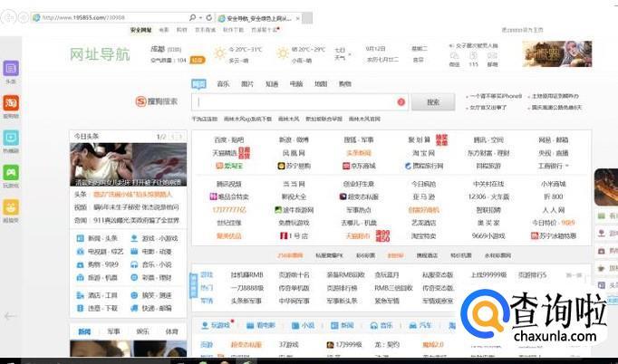
Task: Open the yellow smiley sidebar icon
Action: click(x=11, y=206)
